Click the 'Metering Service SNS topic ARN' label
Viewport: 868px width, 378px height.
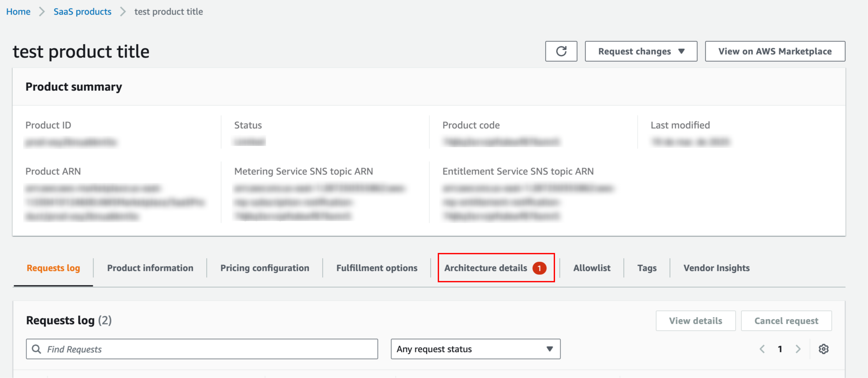(x=303, y=171)
